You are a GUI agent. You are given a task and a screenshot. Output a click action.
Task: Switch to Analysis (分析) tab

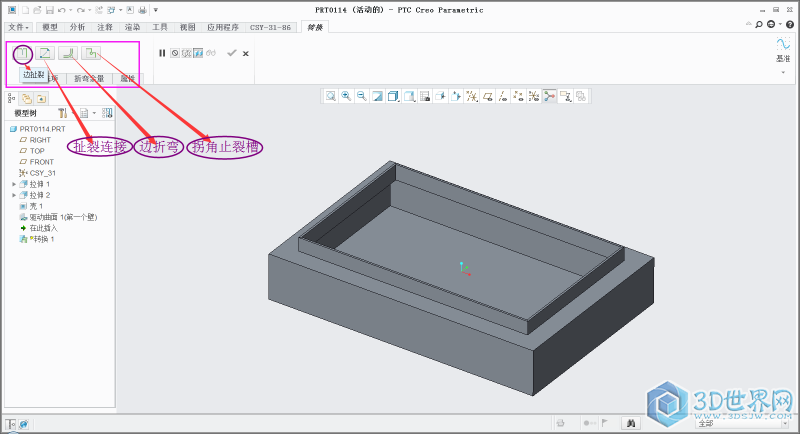tap(78, 27)
